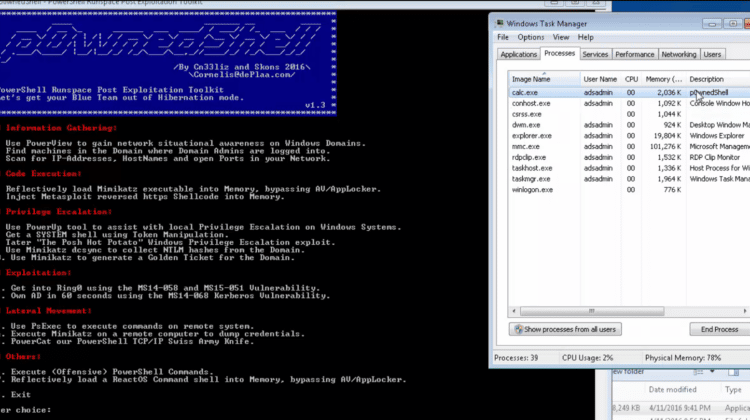Image resolution: width=750 pixels, height=420 pixels.
Task: Select the explorer.exe process row
Action: pos(629,136)
